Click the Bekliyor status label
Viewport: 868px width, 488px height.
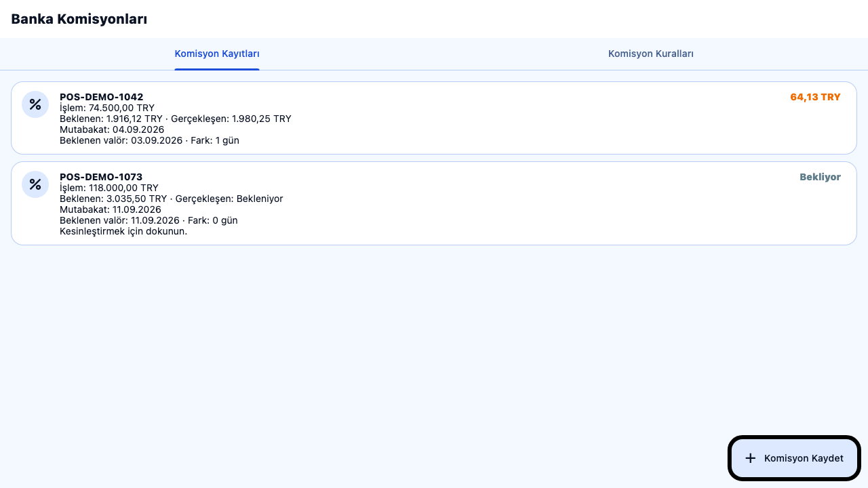820,177
